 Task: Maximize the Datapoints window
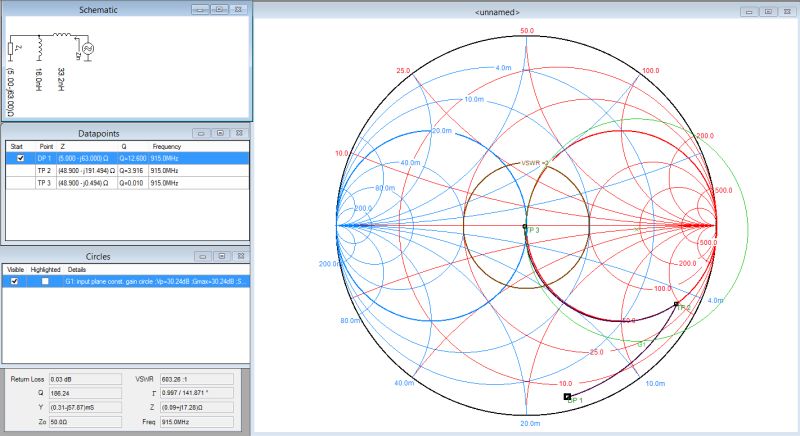tap(220, 133)
